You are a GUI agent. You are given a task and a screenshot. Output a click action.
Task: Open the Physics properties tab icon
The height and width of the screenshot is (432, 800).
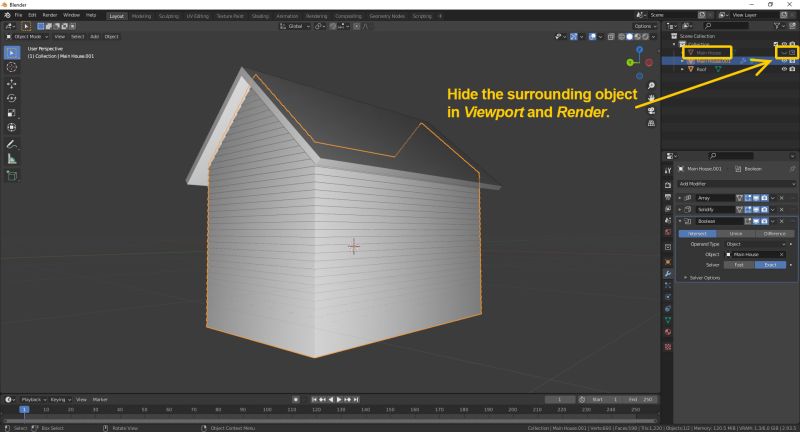(668, 297)
